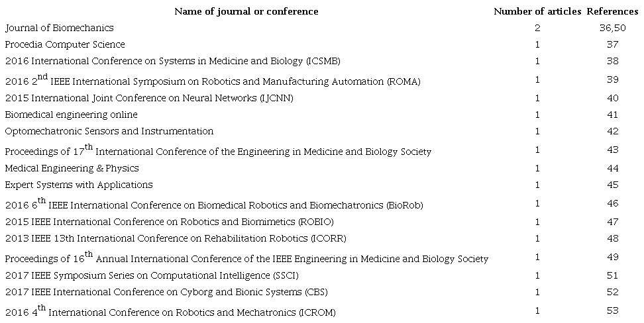The image size is (644, 323).
Task: Click the ROMA symposium row text
Action: 213,81
